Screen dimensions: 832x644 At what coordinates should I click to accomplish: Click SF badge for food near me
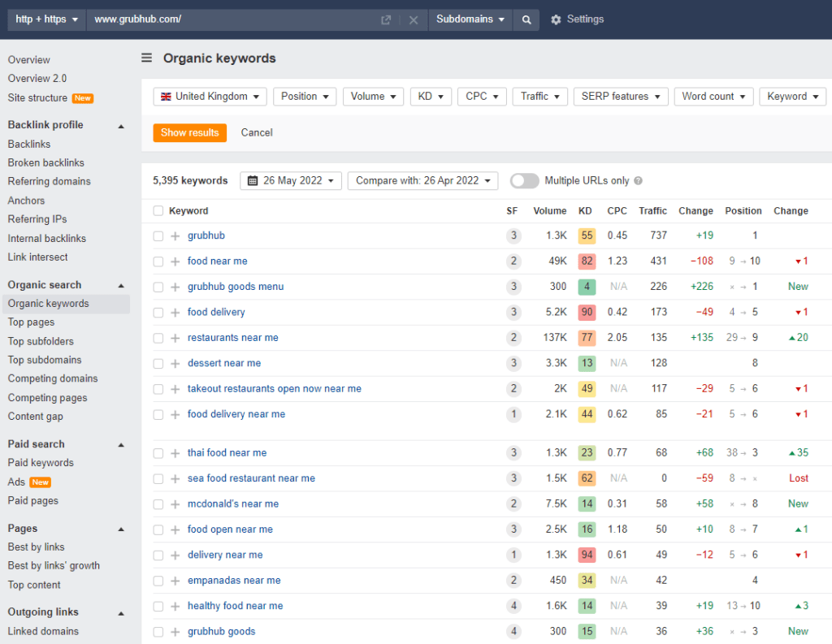click(x=513, y=261)
